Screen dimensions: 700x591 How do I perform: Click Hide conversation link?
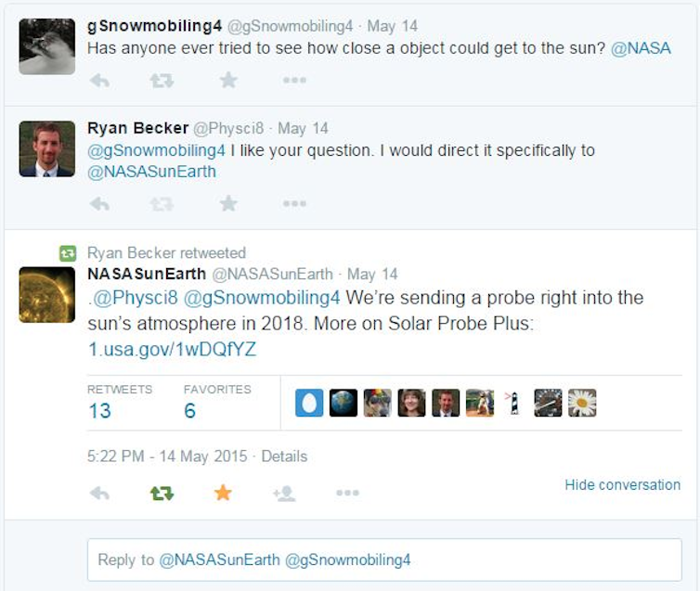622,484
